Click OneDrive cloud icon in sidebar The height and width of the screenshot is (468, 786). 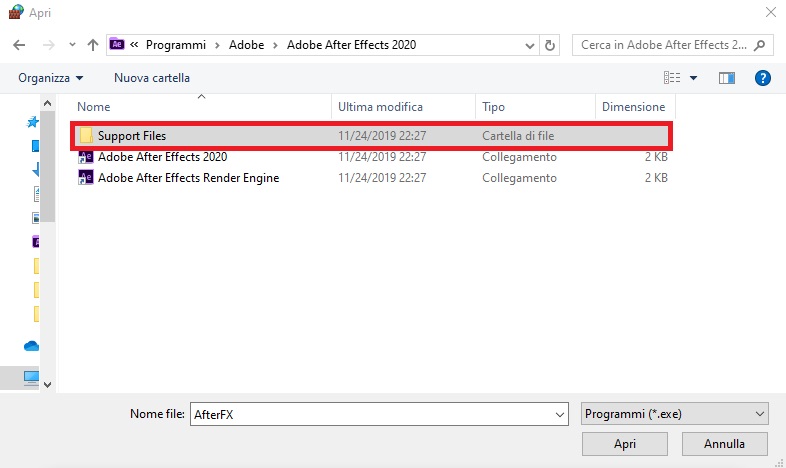point(31,346)
